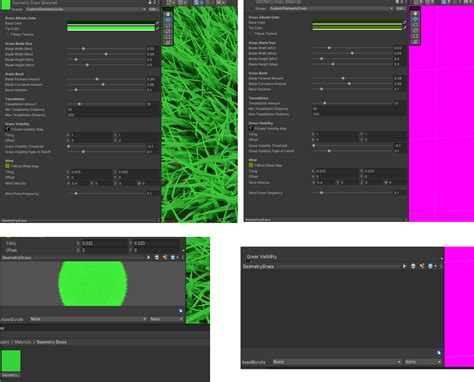
Task: Select View hand tool in green grass scene overlay
Action: point(168,14)
